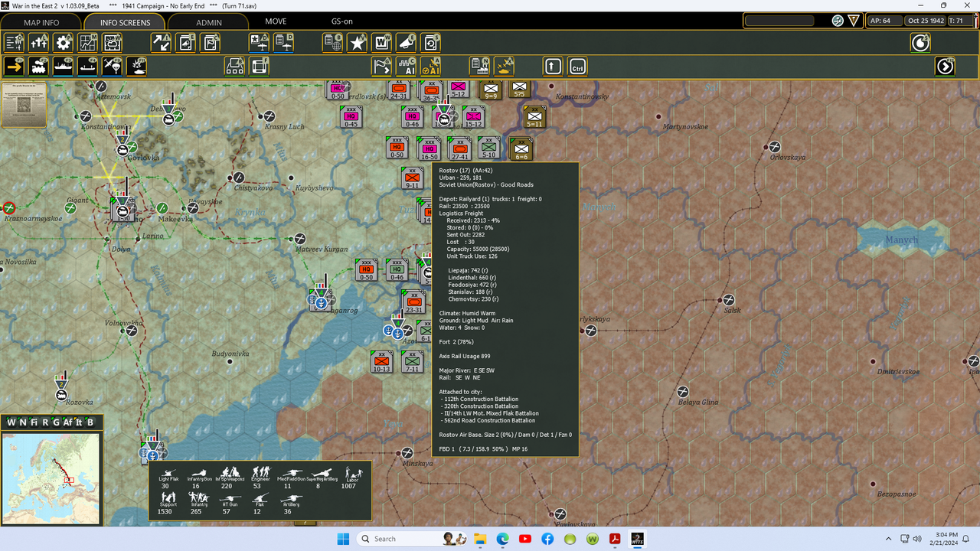The width and height of the screenshot is (980, 551).
Task: Toggle the W nation filter
Action: click(11, 422)
